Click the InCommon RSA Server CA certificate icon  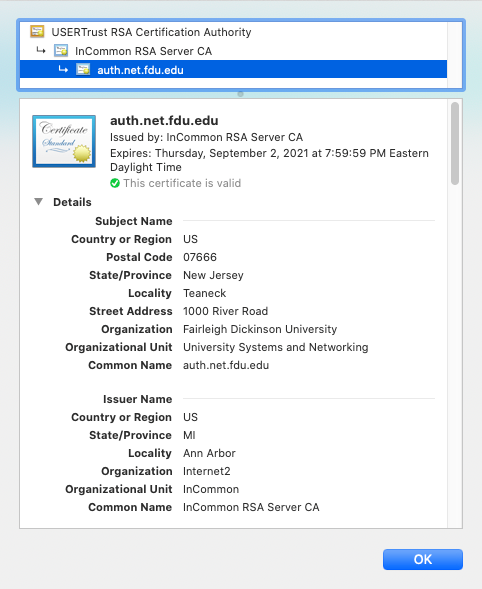coord(61,50)
